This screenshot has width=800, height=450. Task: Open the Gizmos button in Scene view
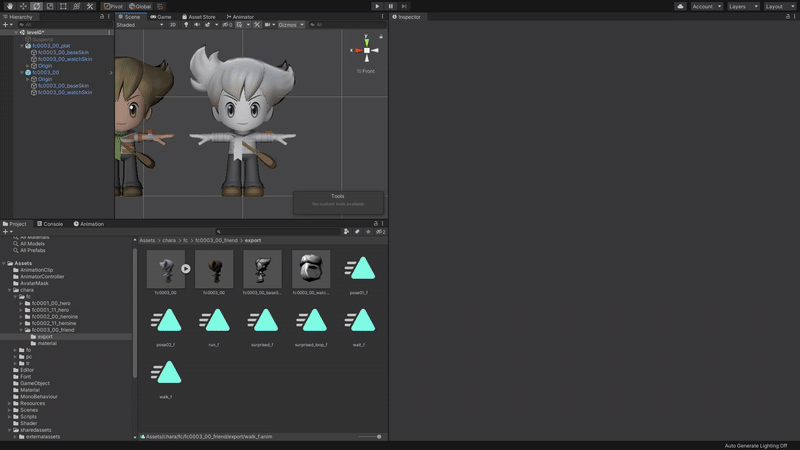click(x=289, y=25)
